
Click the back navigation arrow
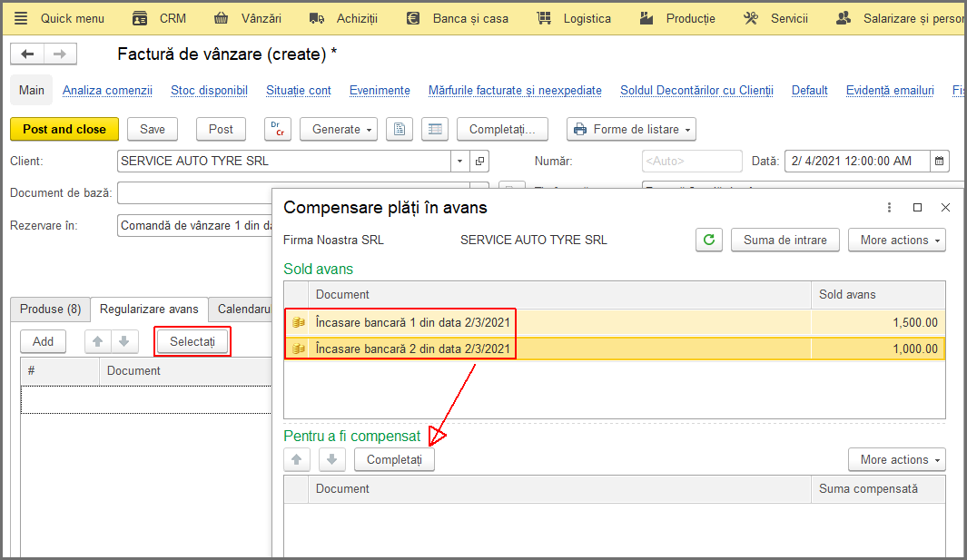tap(27, 54)
